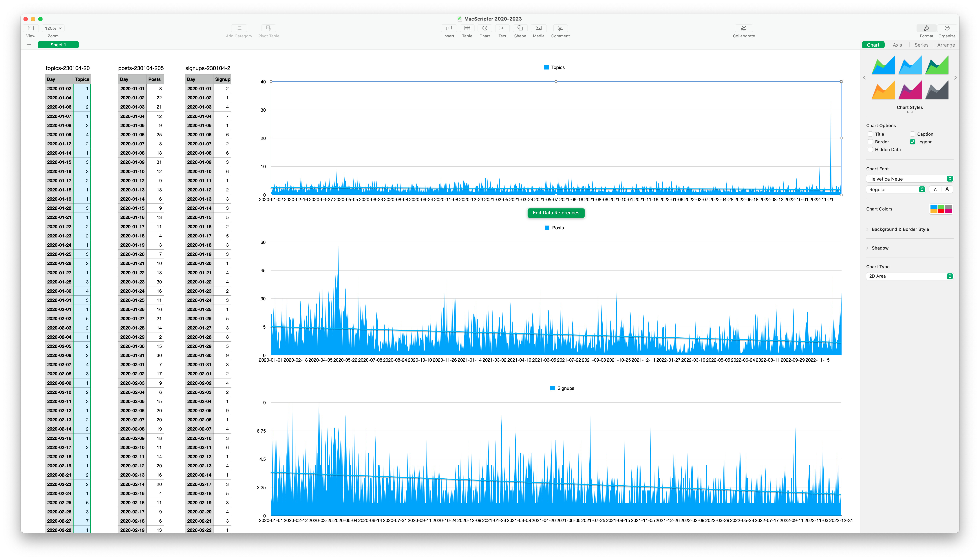Open the 2D Area chart type dropdown

909,276
